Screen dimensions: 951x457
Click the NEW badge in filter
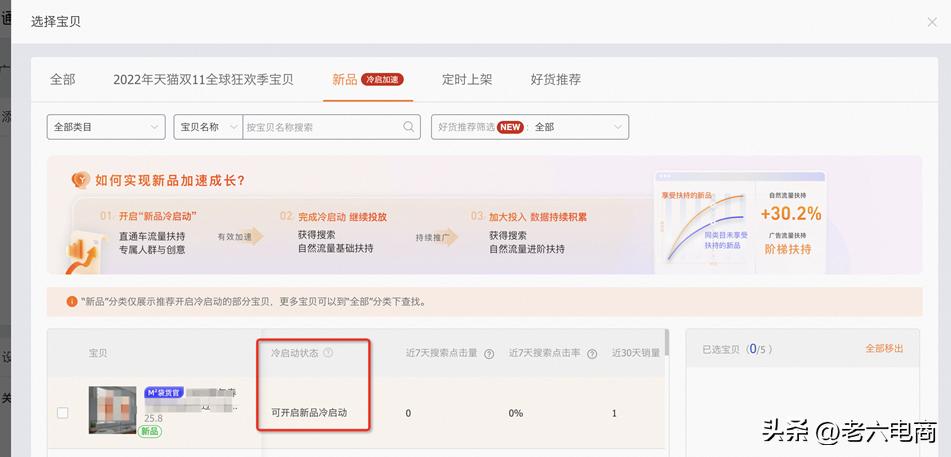click(510, 127)
